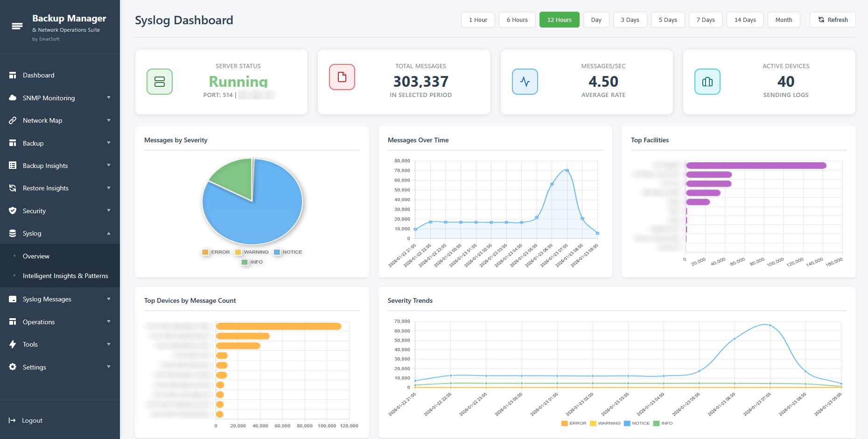868x439 pixels.
Task: Toggle NOTICE legend in Severity Trends
Action: tap(637, 423)
